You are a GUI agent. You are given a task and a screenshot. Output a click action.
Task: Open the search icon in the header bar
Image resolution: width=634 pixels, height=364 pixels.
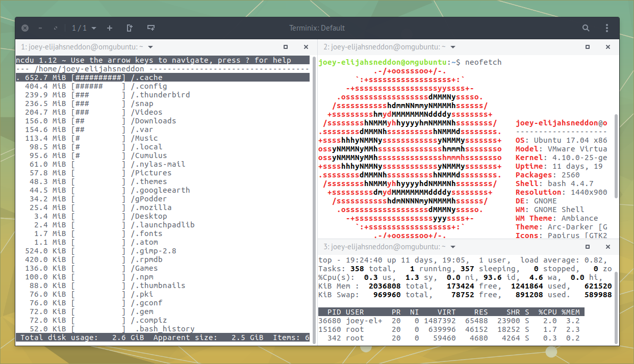point(586,28)
